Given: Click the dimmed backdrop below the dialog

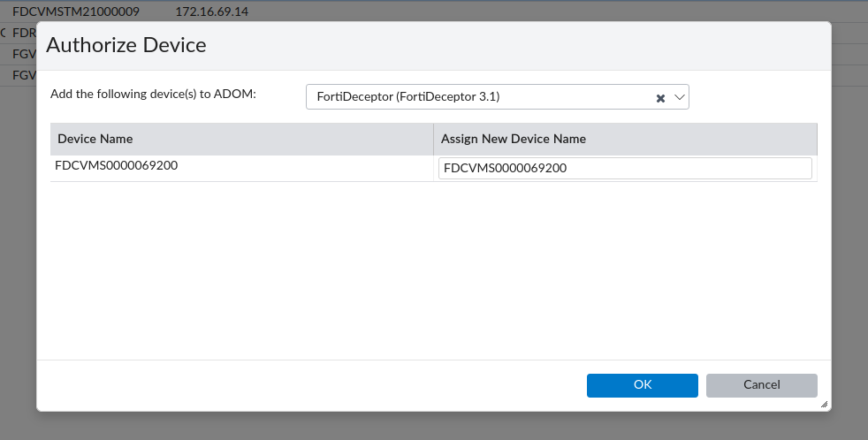Looking at the screenshot, I should (x=433, y=426).
